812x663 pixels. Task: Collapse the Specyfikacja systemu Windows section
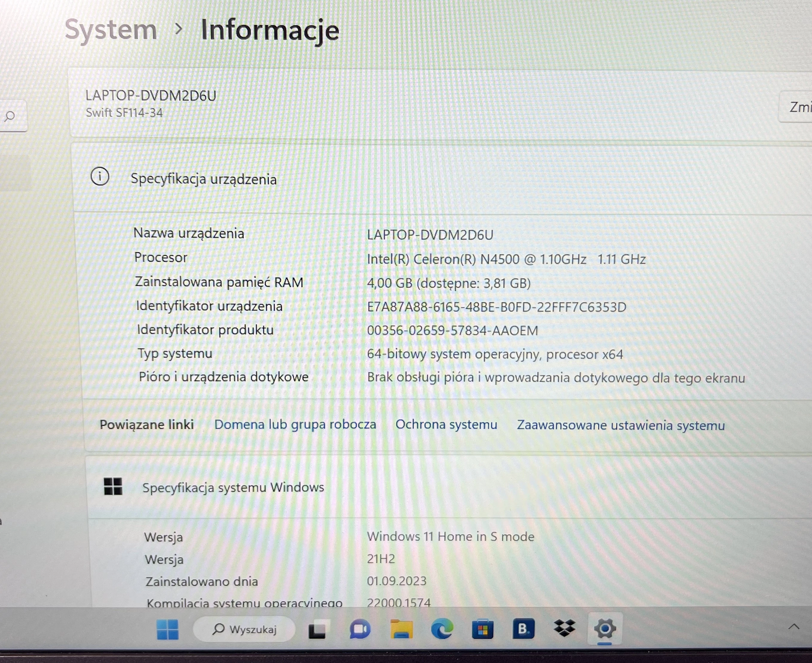pyautogui.click(x=449, y=487)
